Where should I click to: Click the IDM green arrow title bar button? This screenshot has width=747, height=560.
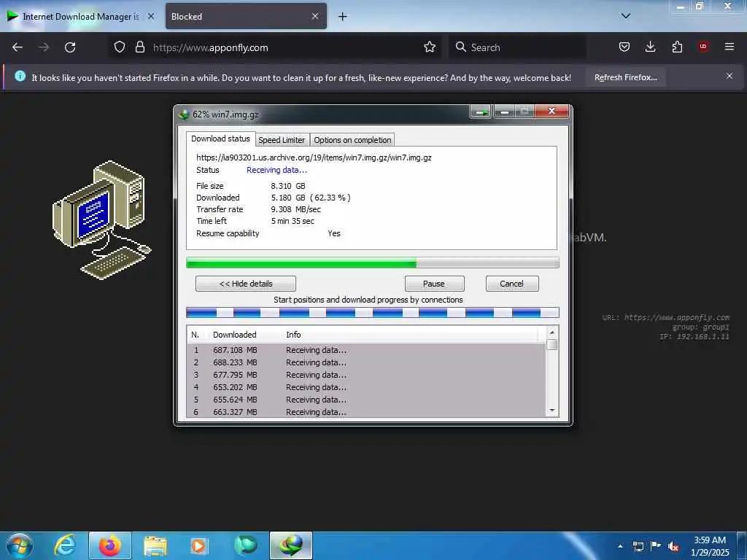481,112
